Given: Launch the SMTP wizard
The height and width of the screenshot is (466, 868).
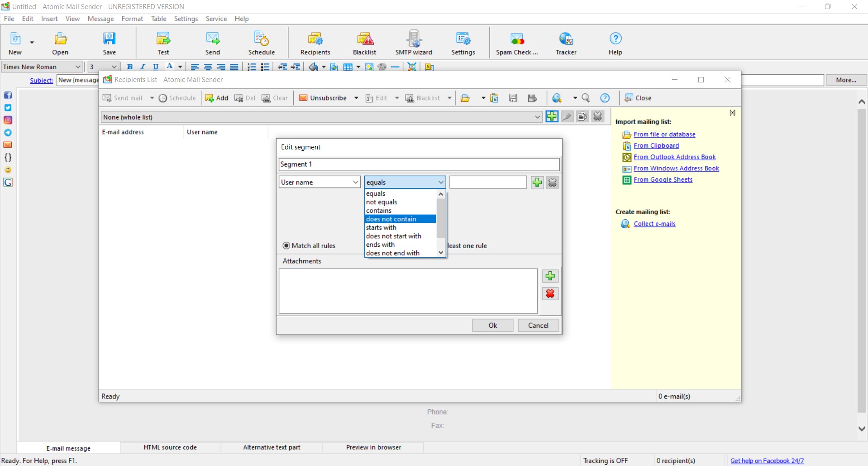Looking at the screenshot, I should [414, 43].
